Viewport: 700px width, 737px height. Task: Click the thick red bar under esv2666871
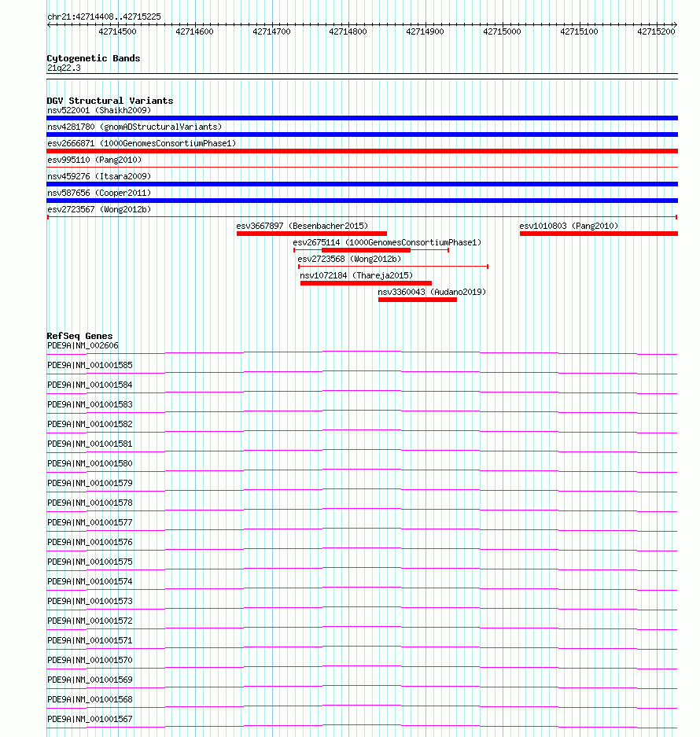click(362, 151)
